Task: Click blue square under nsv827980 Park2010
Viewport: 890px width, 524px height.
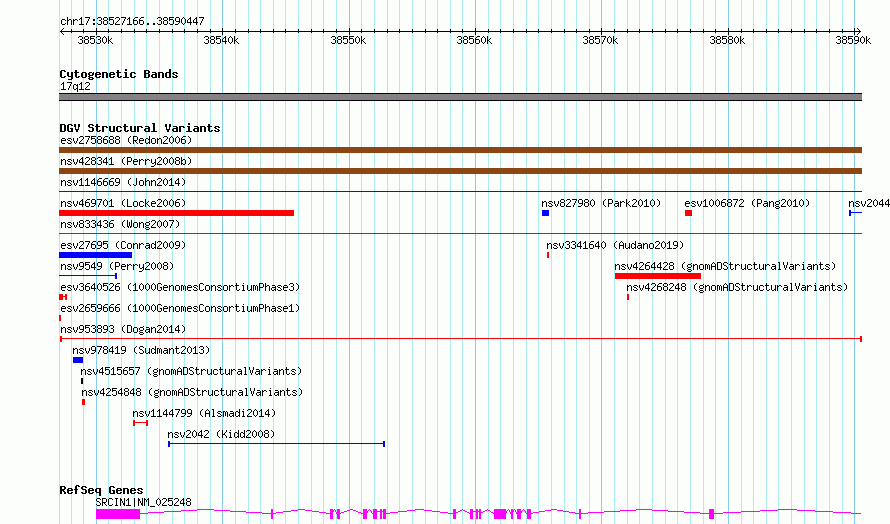Action: click(x=545, y=213)
